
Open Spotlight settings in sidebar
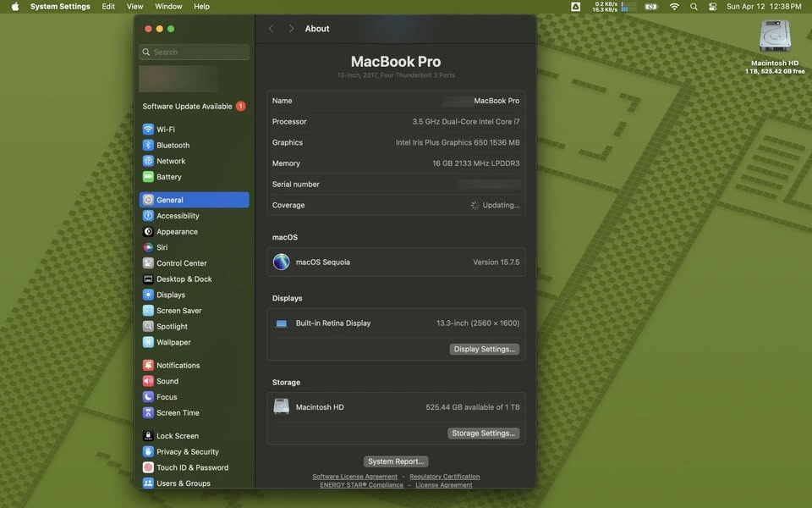point(194,327)
